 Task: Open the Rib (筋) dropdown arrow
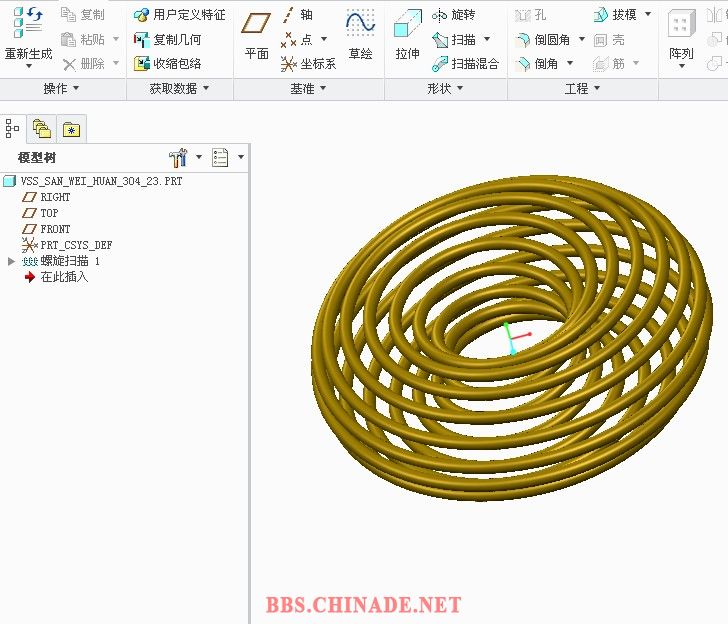tap(636, 63)
